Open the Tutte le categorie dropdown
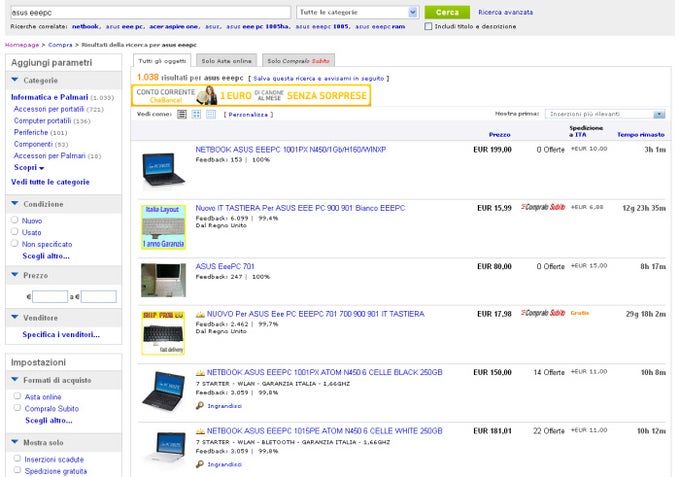 pos(357,12)
